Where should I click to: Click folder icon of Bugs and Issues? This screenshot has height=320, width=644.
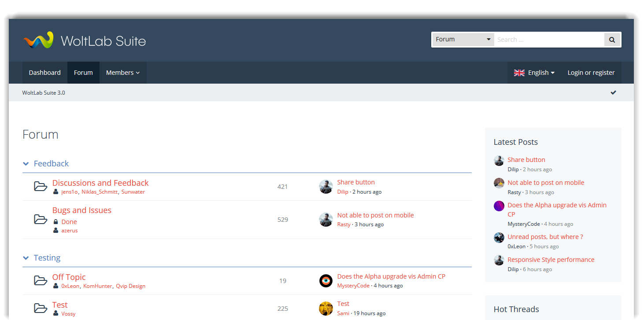pos(41,219)
